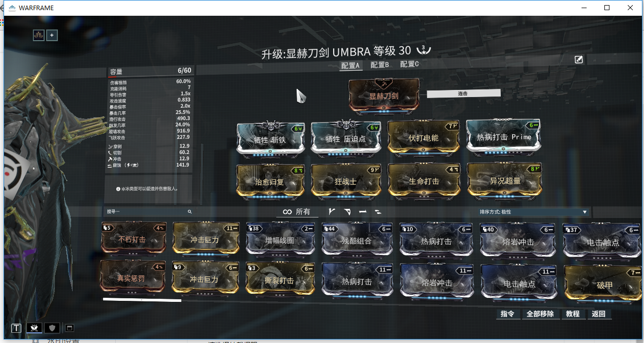Switch to 配置B tab
The width and height of the screenshot is (644, 343).
pos(379,65)
